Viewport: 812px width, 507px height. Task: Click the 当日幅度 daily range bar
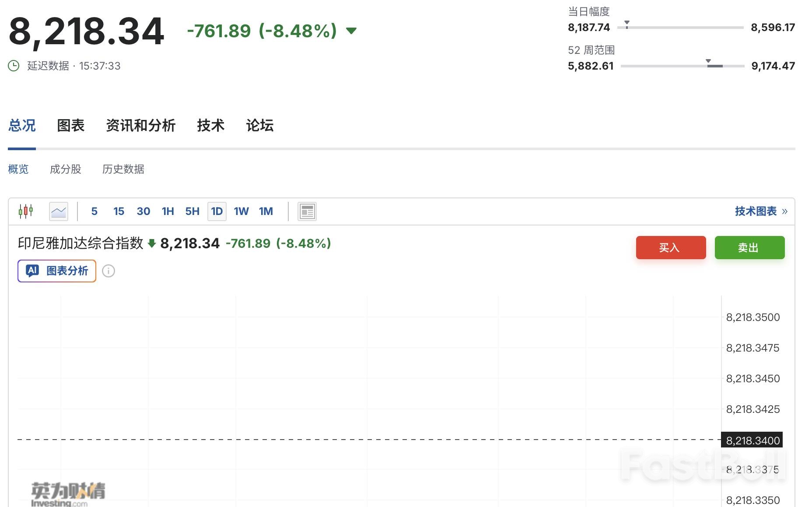tap(680, 28)
